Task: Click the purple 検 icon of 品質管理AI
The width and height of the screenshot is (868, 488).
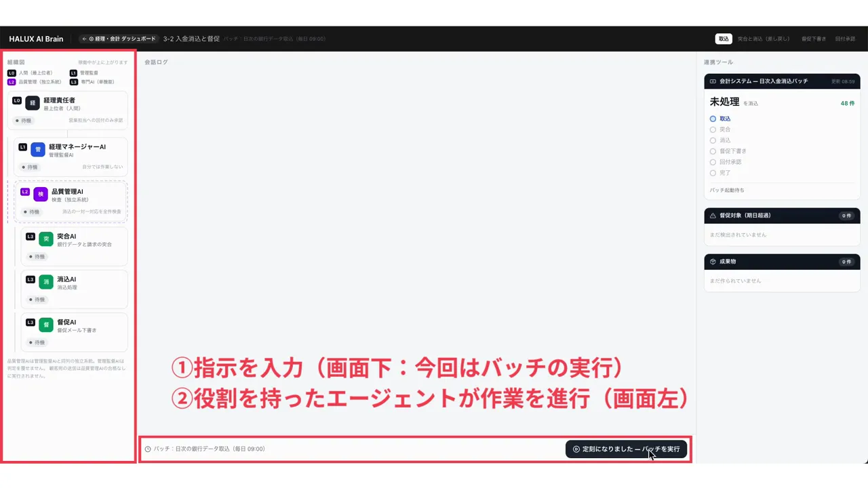Action: pos(41,195)
